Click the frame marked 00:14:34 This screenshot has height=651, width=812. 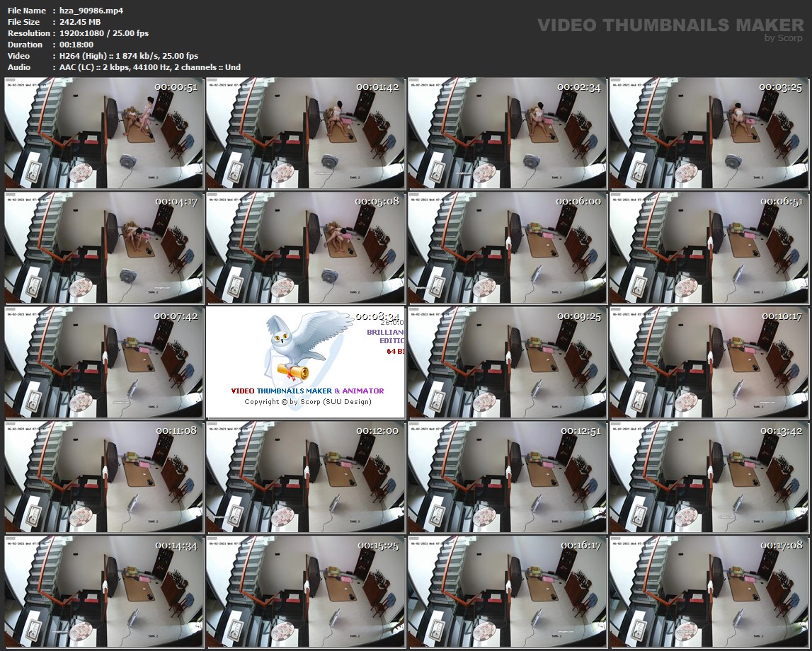point(104,592)
